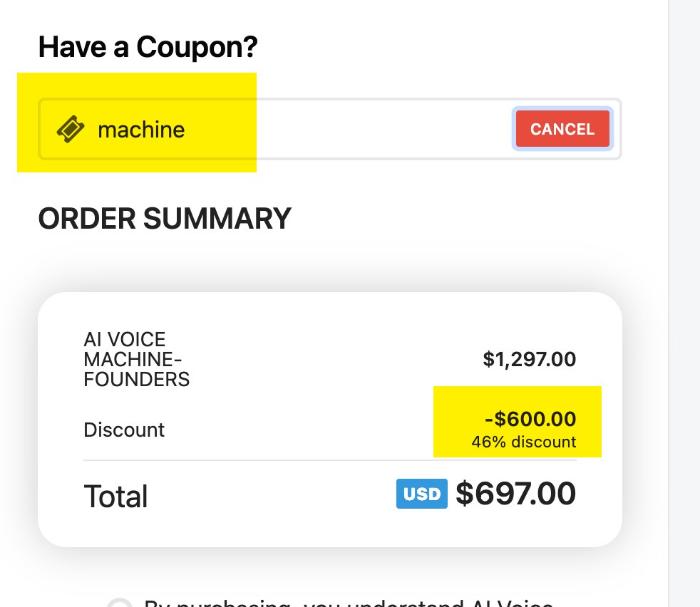Click the blank space below the Total row
Viewport: 700px width, 607px height.
click(x=329, y=530)
